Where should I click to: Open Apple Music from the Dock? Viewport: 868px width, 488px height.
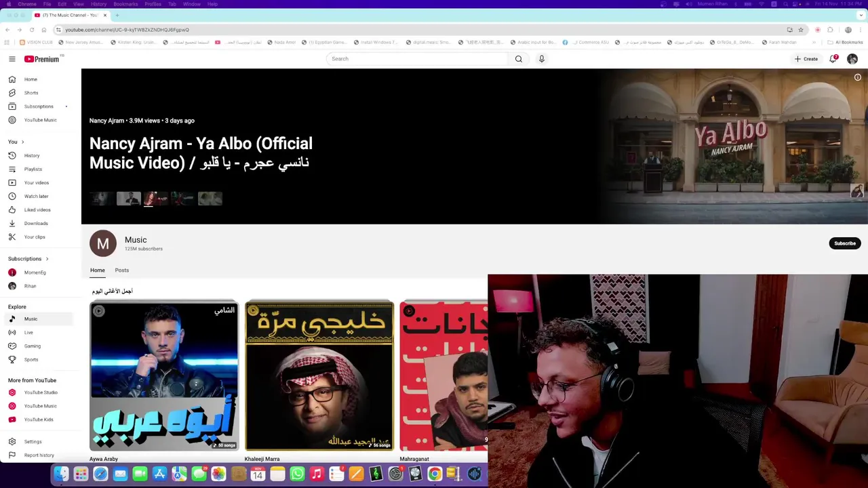[x=317, y=474]
